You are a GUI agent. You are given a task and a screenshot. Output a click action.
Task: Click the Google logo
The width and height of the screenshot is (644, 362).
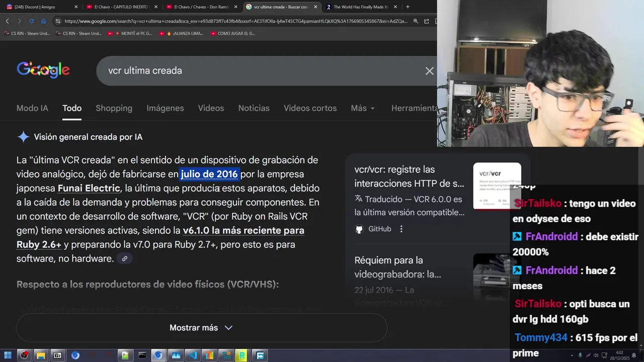(43, 70)
